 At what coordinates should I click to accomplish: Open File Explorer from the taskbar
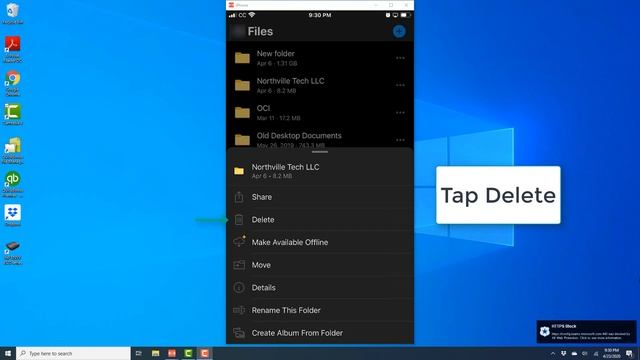[x=156, y=353]
